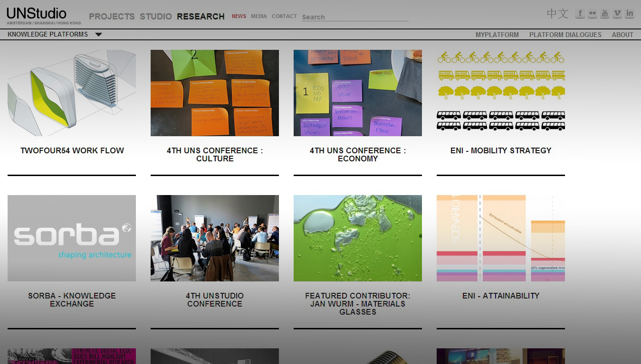The width and height of the screenshot is (641, 364).
Task: Open the SORBA - KNOWLEDGE EXCHANGE thumbnail
Action: [71, 237]
